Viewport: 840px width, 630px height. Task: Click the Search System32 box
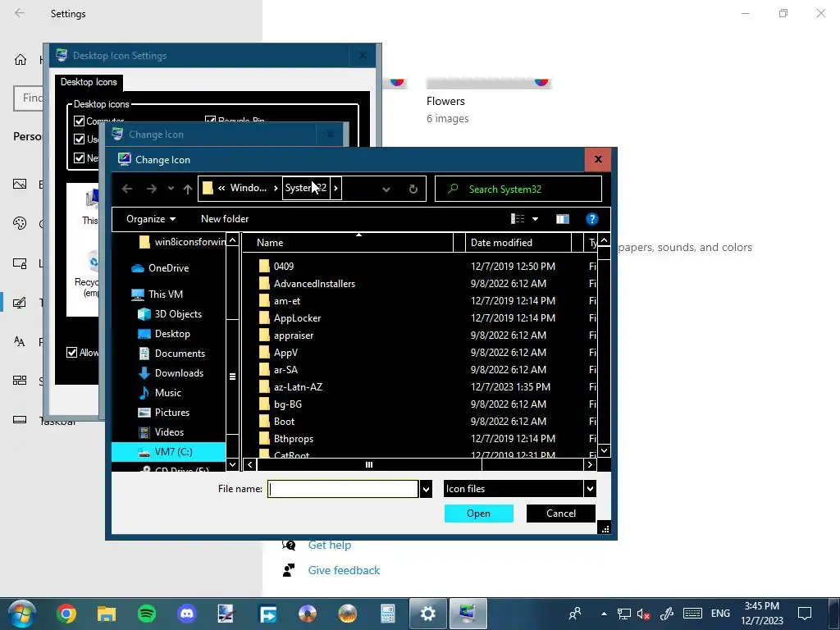(x=518, y=189)
